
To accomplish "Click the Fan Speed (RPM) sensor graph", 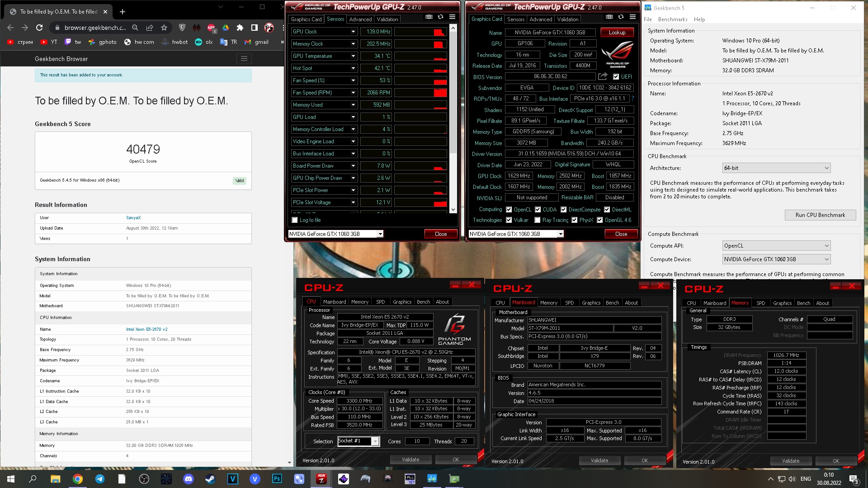I will 420,93.
